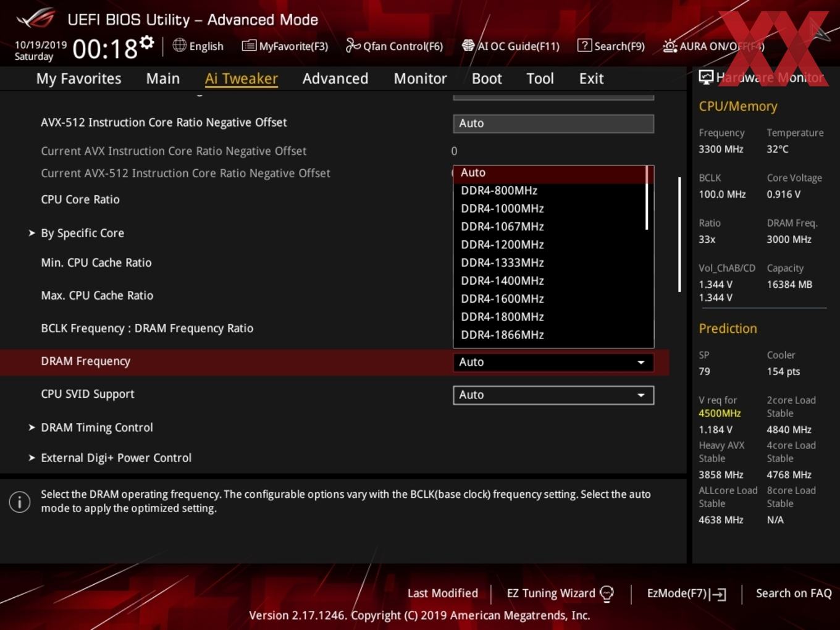Click the AVX-512 Negative Offset Auto field

click(x=553, y=123)
